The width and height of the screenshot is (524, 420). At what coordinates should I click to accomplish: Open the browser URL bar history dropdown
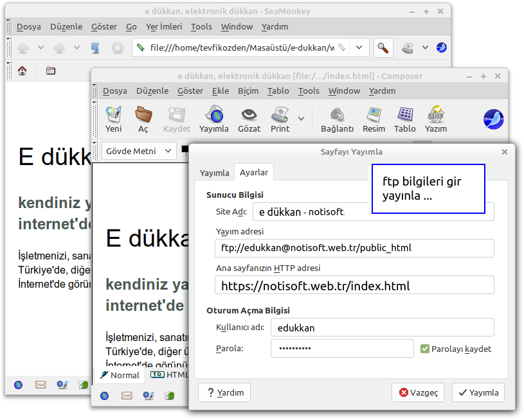point(359,48)
